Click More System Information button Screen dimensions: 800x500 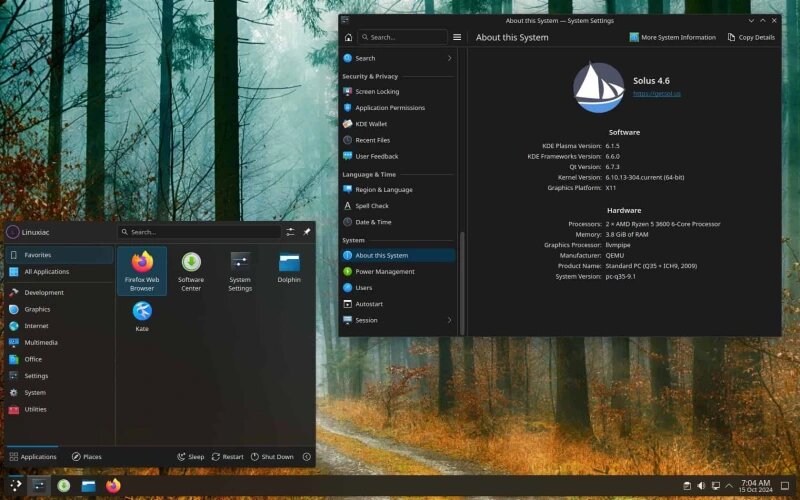(x=672, y=37)
